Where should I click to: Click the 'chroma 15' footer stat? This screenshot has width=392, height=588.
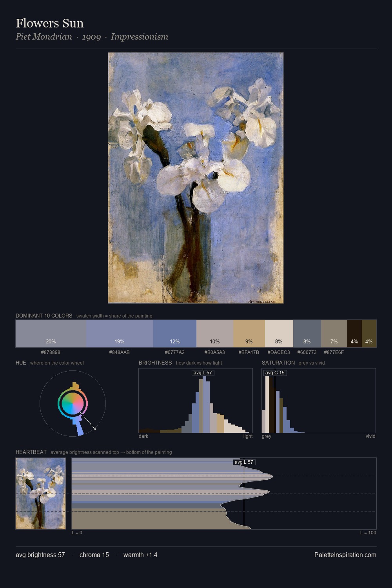click(94, 555)
